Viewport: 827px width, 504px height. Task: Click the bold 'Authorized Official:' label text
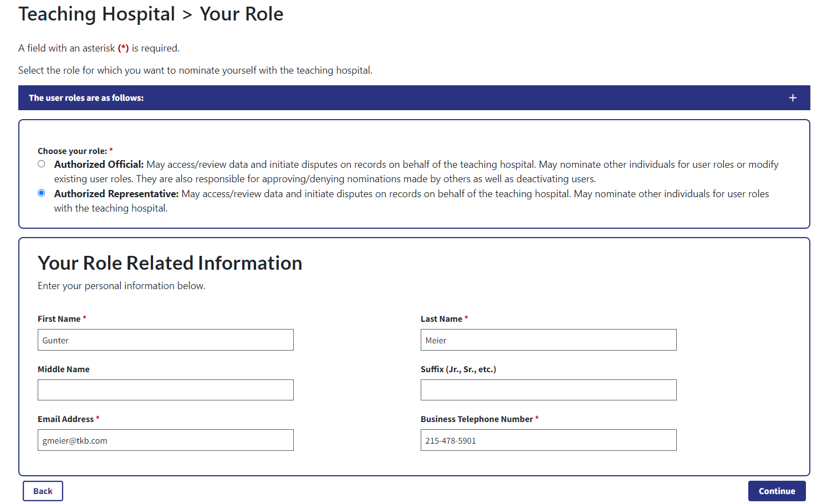(99, 164)
